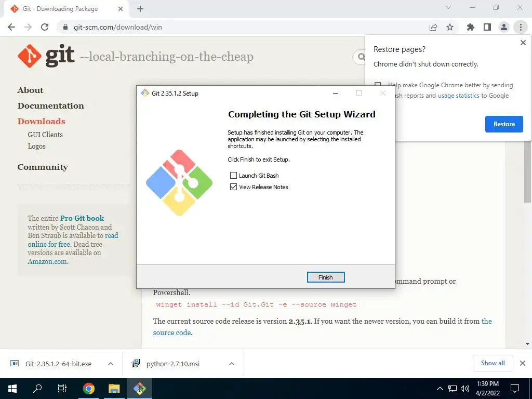Dismiss the Restore pages popup
The image size is (532, 399).
[523, 43]
